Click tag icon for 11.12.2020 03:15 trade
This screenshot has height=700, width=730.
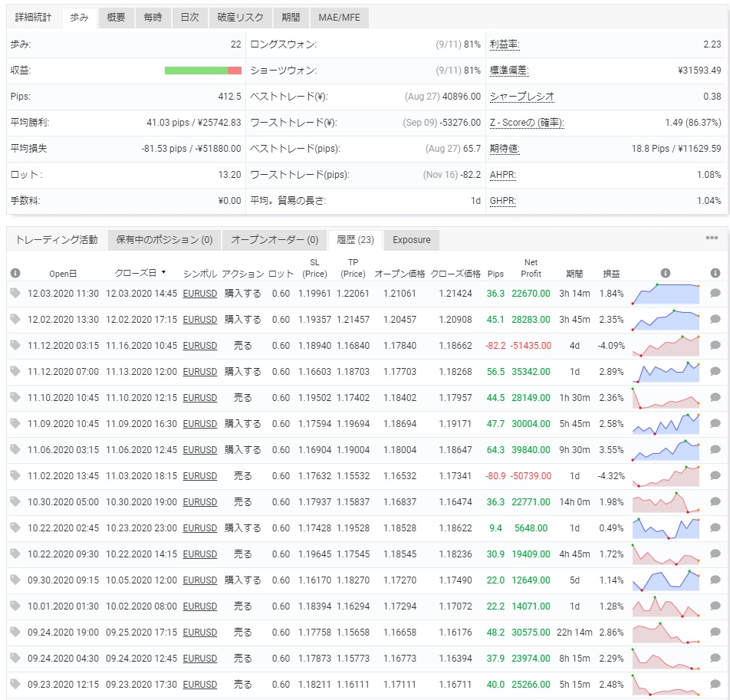(15, 345)
